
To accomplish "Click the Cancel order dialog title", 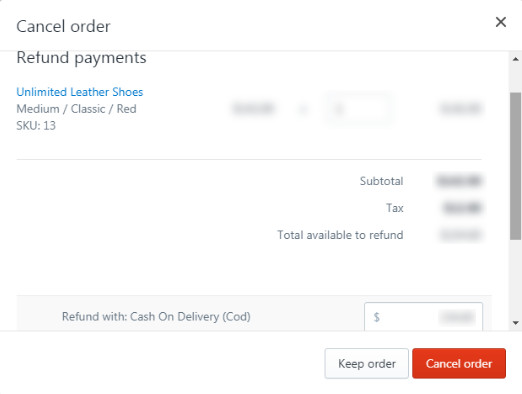I will (63, 26).
